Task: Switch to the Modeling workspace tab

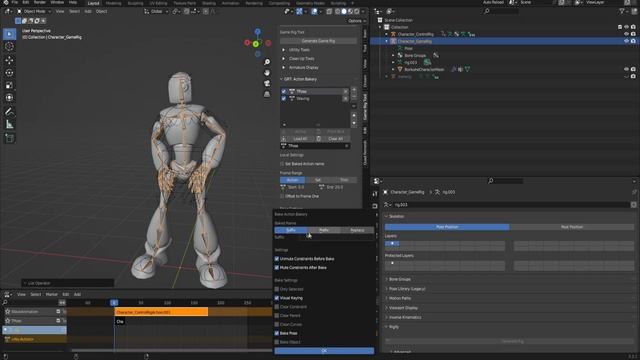Action: (113, 3)
